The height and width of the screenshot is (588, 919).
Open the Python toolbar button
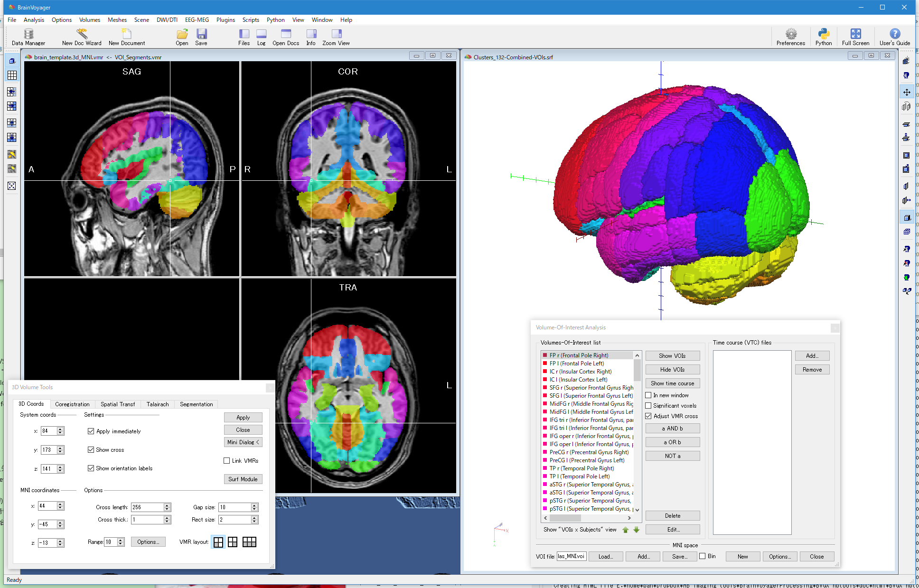(x=824, y=37)
